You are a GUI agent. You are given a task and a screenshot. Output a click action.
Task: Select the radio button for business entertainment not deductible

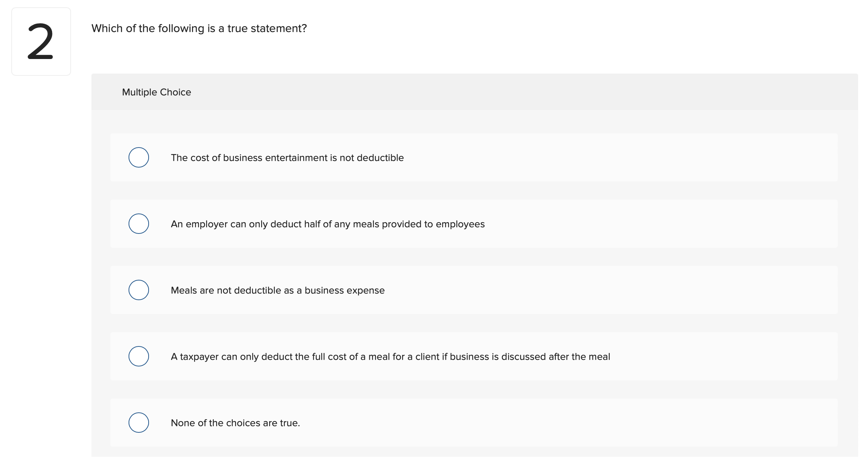click(x=139, y=157)
